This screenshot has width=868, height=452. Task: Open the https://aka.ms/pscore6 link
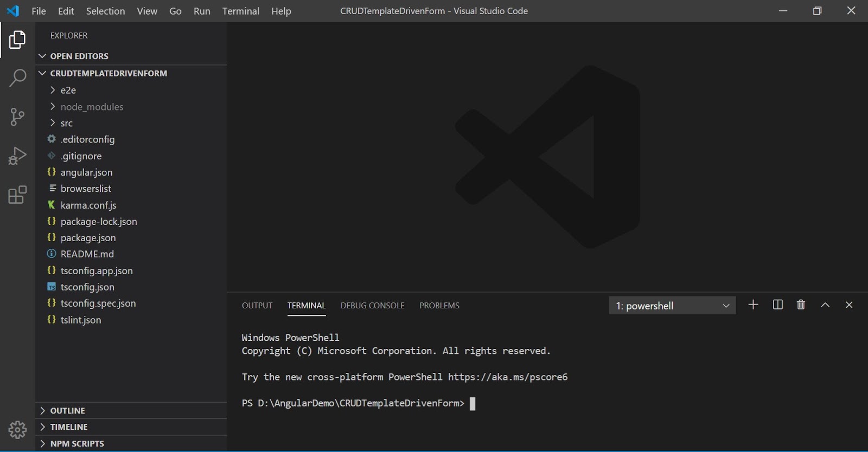[x=508, y=377]
